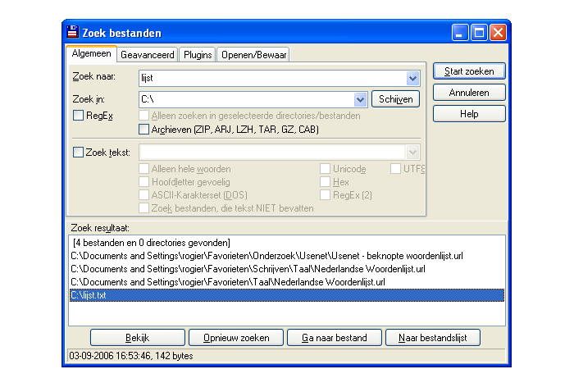This screenshot has width=574, height=392.
Task: Click the Schijven button
Action: point(395,99)
